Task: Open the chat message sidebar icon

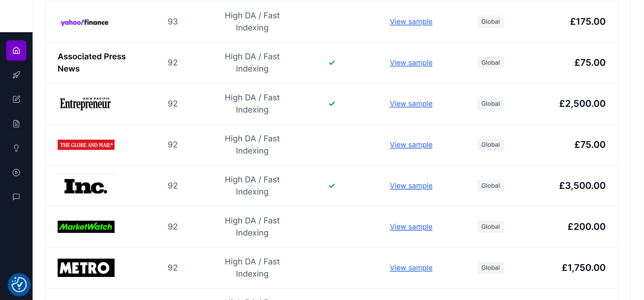Action: [x=16, y=197]
